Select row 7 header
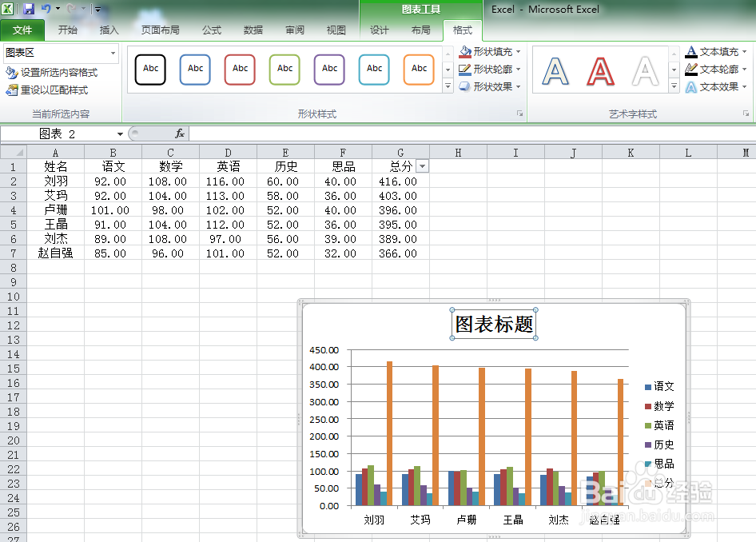The image size is (756, 542). coord(14,253)
